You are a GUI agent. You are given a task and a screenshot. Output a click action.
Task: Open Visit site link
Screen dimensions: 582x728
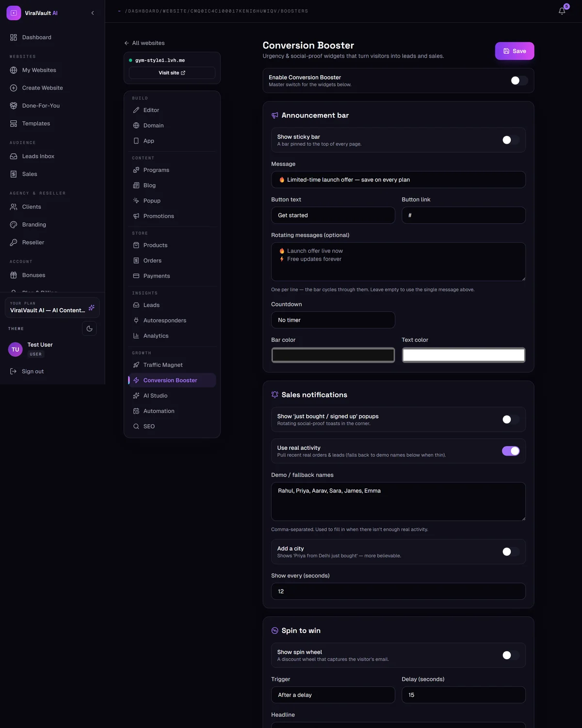172,73
